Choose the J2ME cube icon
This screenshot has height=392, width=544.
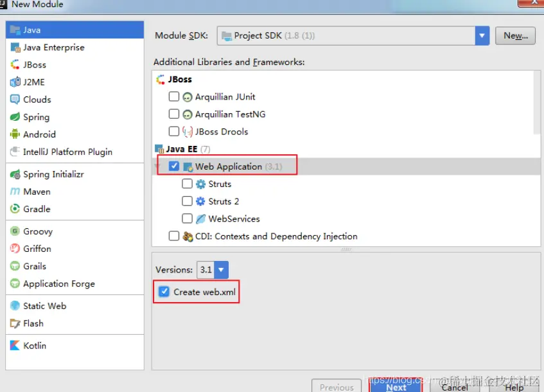pyautogui.click(x=15, y=82)
